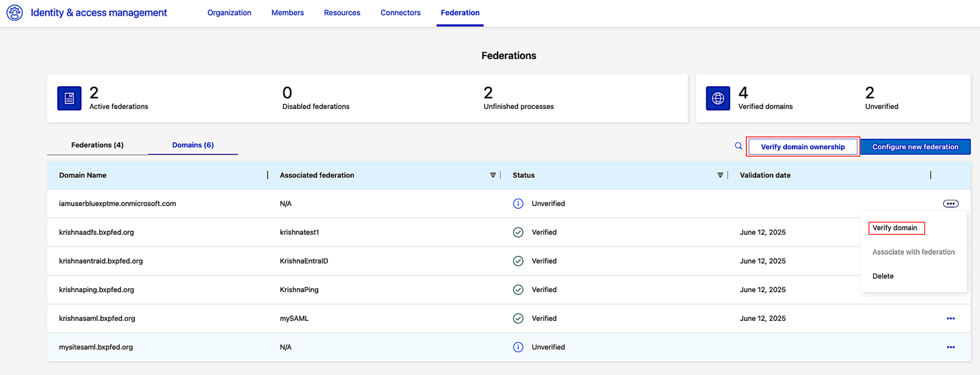Click the search magnifier icon beside Verify domain ownership
Image resolution: width=980 pixels, height=375 pixels.
[x=738, y=146]
